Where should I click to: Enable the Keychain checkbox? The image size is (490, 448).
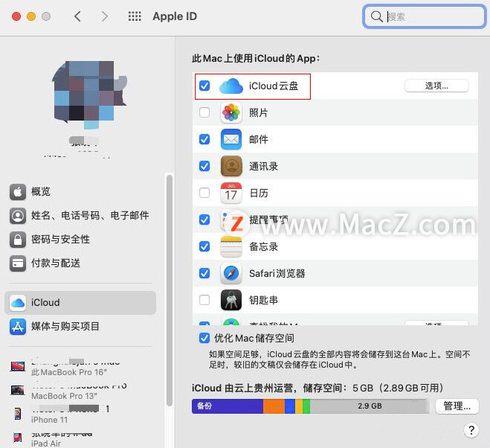pos(204,301)
